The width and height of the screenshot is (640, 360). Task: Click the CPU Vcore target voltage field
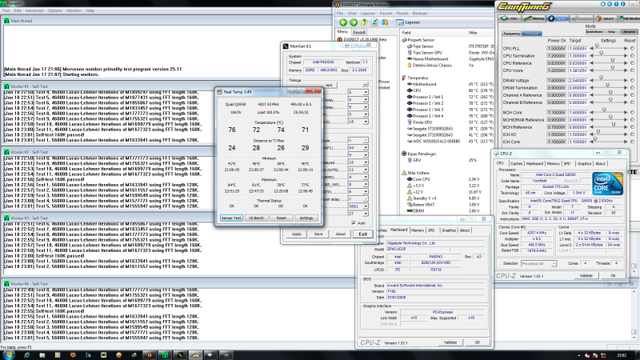pos(578,71)
